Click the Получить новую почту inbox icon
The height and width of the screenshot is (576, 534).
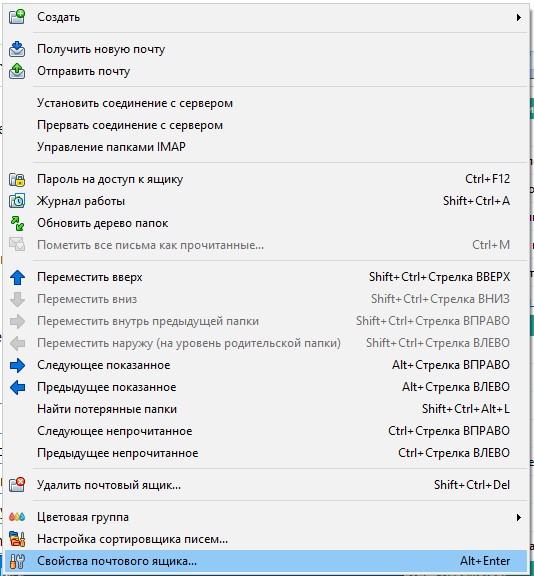17,49
